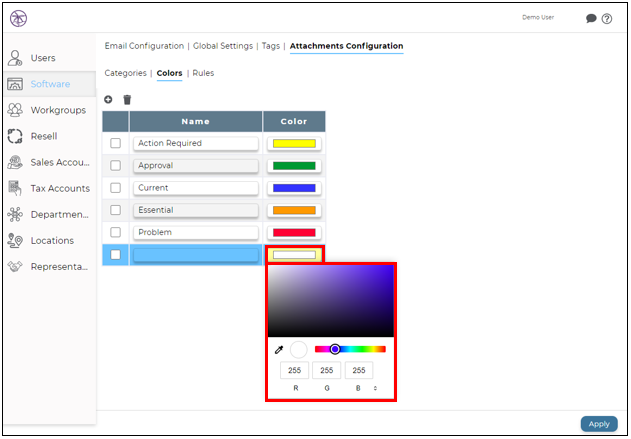Tick the Action Required row checkbox
631x439 pixels.
115,143
